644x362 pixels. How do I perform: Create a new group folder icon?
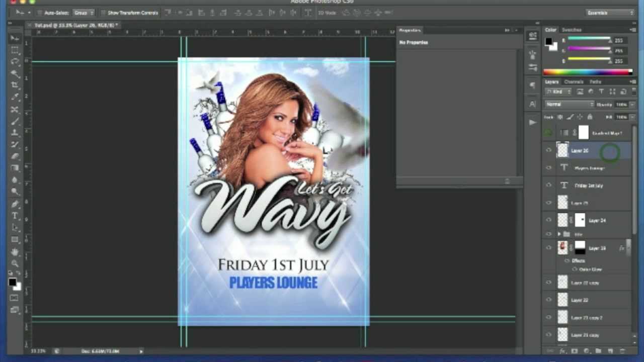pos(598,351)
